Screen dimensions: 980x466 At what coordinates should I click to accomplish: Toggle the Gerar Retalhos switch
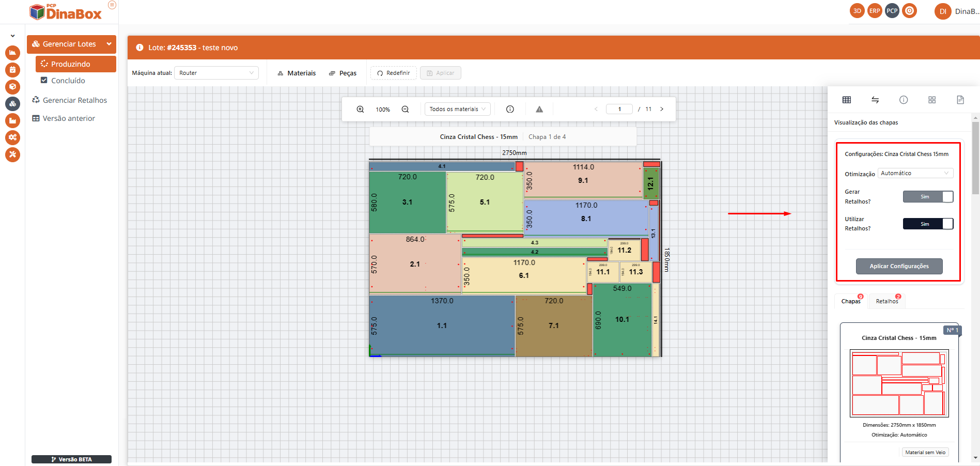(928, 197)
